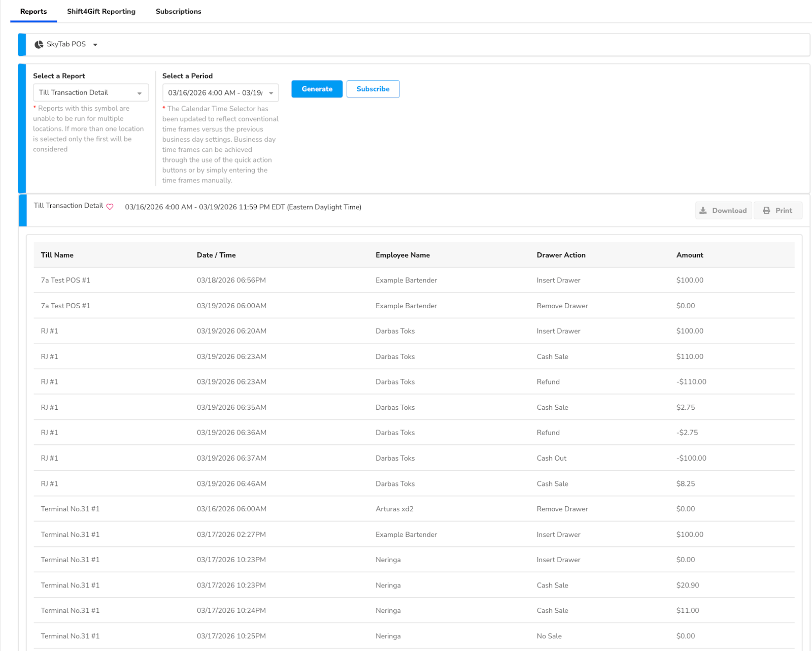
Task: Switch to the Shift4Gift Reporting tab
Action: point(101,11)
